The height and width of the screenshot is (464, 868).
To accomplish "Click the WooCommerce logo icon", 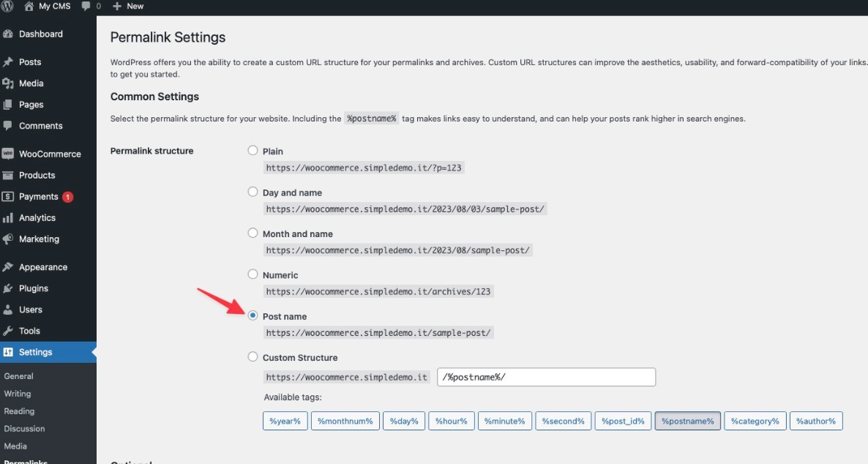I will [x=8, y=154].
